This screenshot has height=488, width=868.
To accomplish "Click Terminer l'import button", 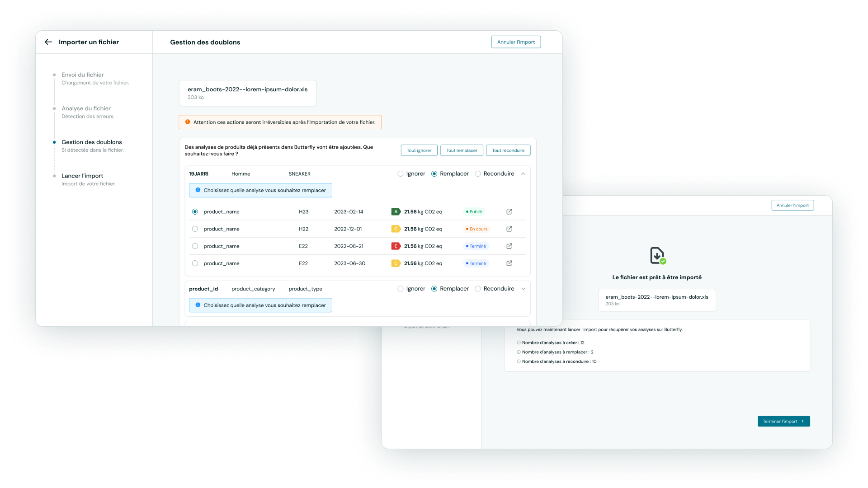I will (x=783, y=421).
